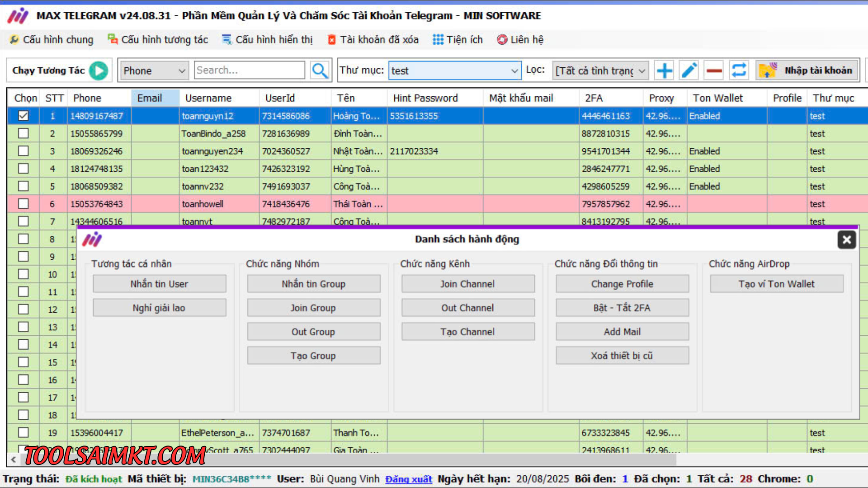Click the Cấu hình chung wrench icon
The image size is (868, 488).
click(x=14, y=40)
